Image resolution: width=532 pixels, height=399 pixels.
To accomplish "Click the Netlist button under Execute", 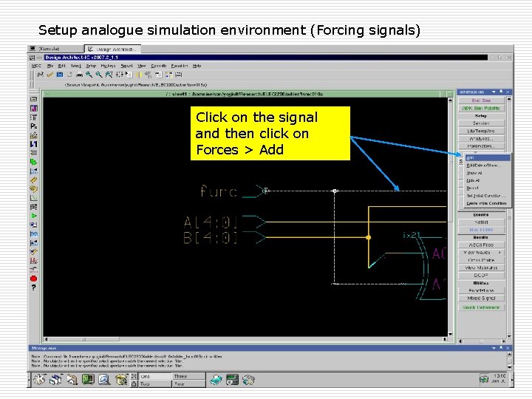I will [481, 222].
